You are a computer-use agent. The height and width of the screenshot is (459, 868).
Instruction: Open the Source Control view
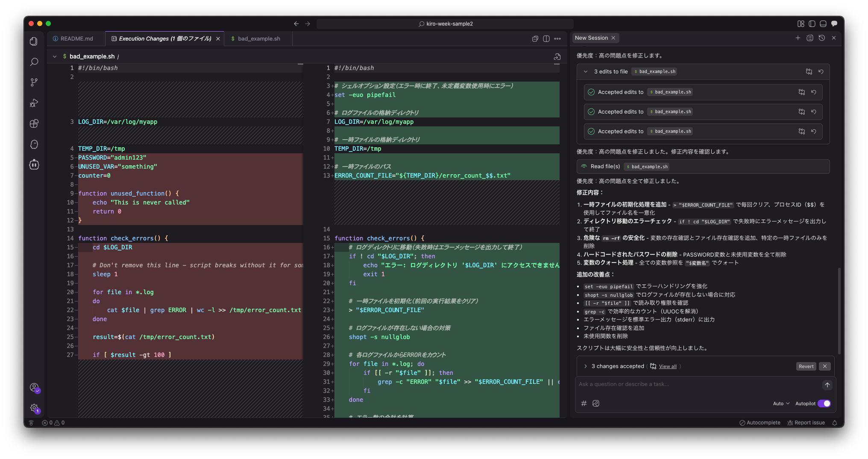coord(34,82)
